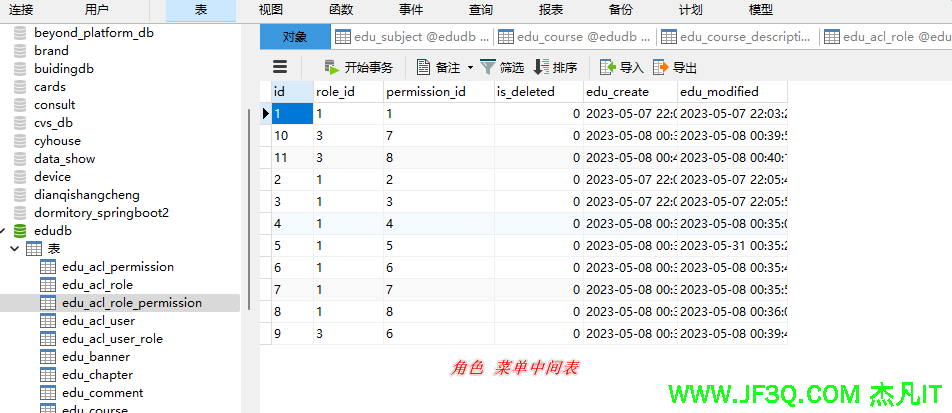This screenshot has width=952, height=413.
Task: Open the 对象 objects tab
Action: click(x=294, y=37)
